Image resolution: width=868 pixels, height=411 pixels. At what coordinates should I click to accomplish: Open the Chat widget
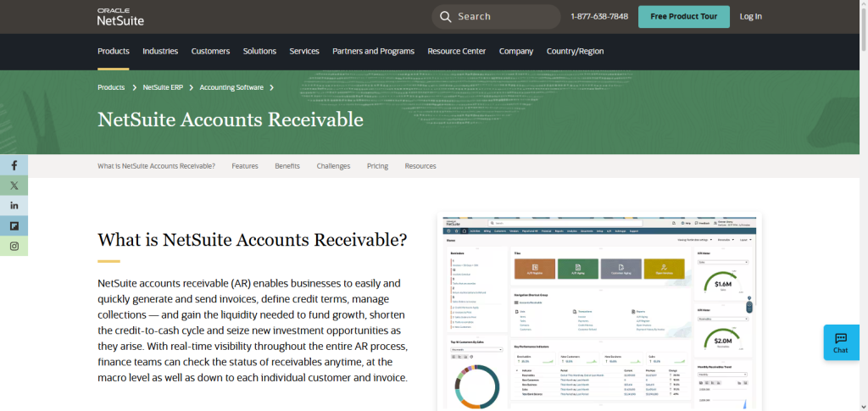coord(841,342)
